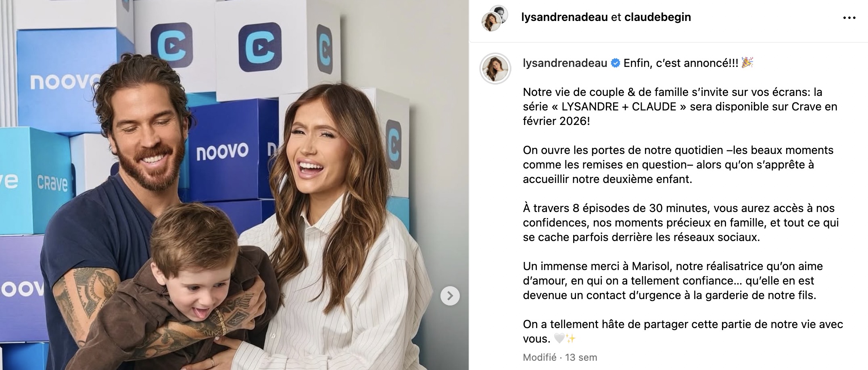Click the party popper emoji in caption
868x370 pixels.
[747, 63]
